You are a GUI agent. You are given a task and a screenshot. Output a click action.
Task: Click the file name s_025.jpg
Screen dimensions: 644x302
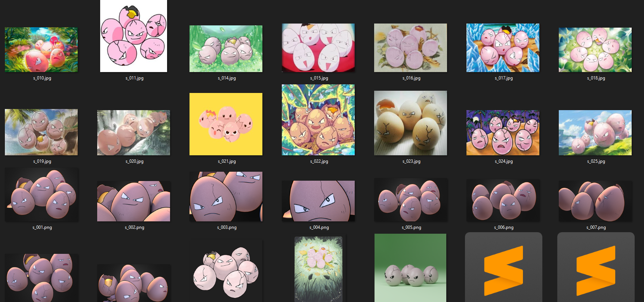tap(596, 161)
